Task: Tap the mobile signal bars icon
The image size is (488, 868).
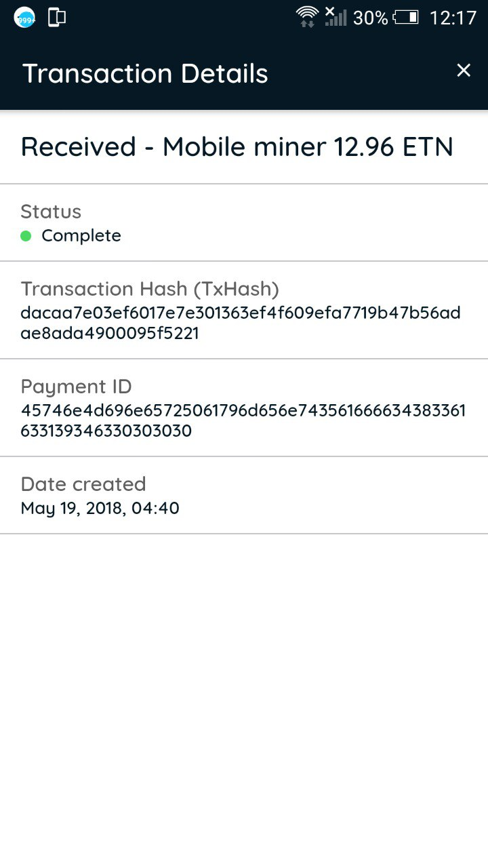Action: tap(335, 16)
